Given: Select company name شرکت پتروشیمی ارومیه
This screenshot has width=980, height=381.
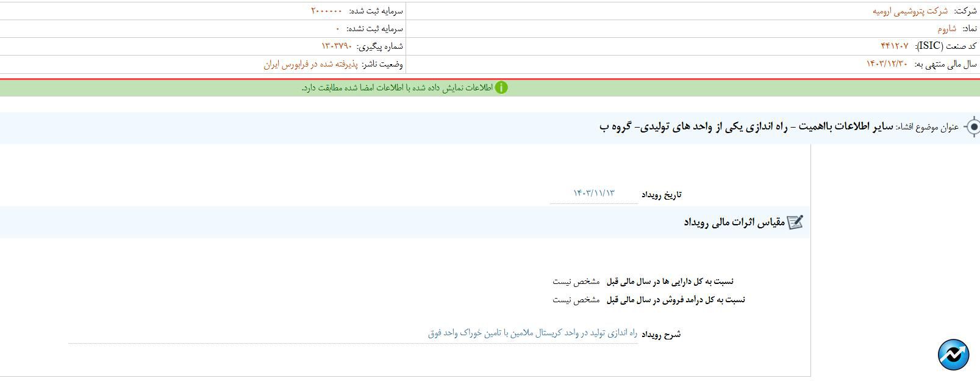Looking at the screenshot, I should (x=910, y=11).
